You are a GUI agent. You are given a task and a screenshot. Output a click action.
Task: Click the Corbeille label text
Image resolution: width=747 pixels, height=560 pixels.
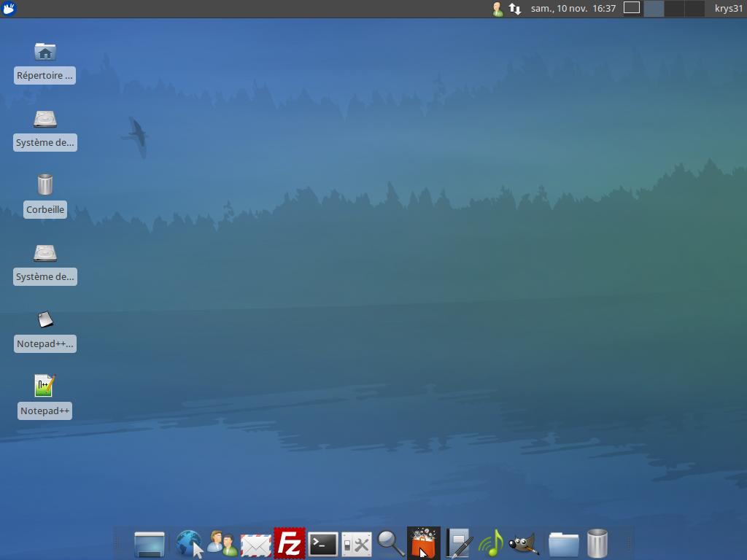coord(44,209)
